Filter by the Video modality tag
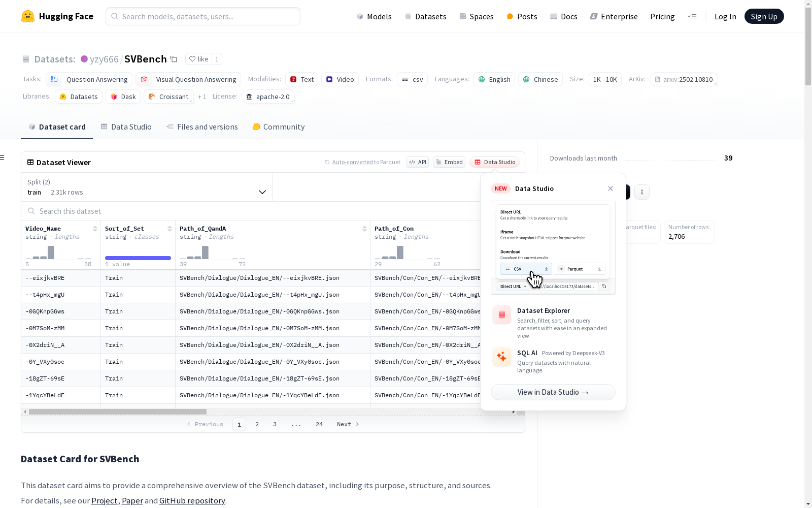The width and height of the screenshot is (812, 508). point(340,79)
